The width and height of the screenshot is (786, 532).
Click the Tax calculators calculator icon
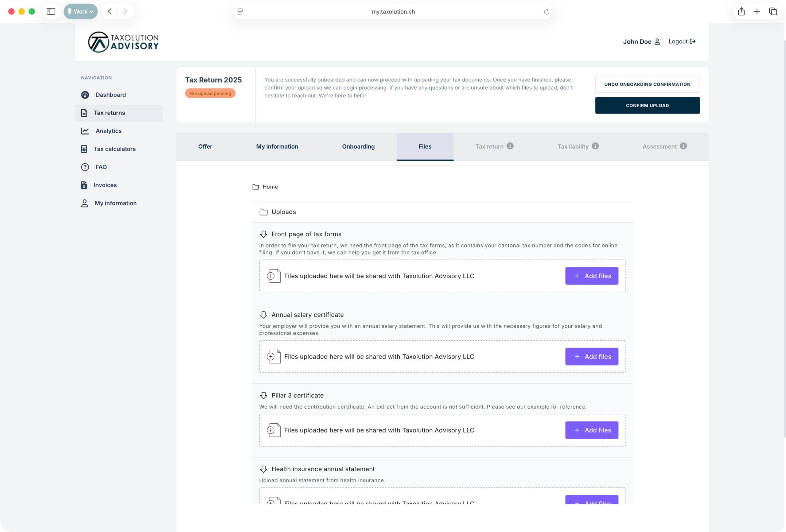(x=84, y=149)
